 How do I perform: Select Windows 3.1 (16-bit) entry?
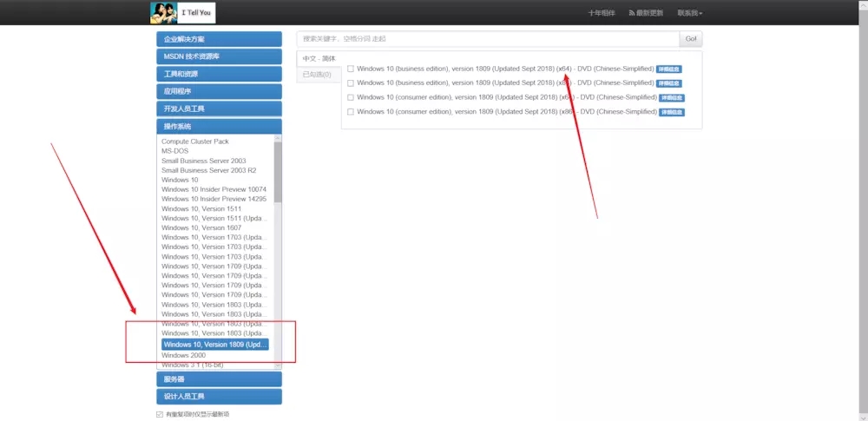[x=192, y=365]
